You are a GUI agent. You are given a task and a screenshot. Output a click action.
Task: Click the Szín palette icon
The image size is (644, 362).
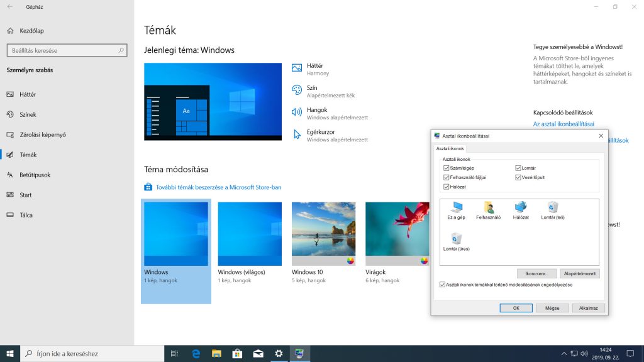tap(297, 90)
